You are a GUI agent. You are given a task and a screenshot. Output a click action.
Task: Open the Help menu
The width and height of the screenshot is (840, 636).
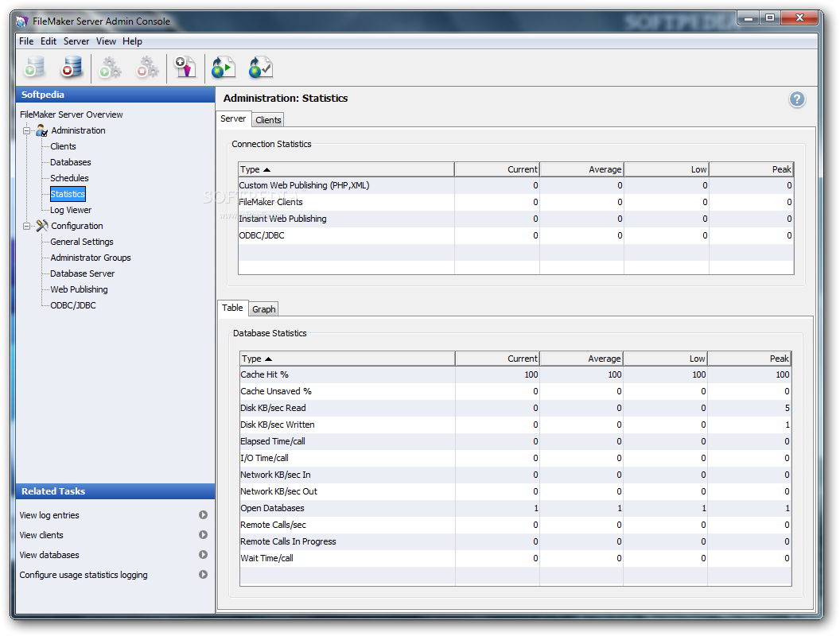click(132, 41)
